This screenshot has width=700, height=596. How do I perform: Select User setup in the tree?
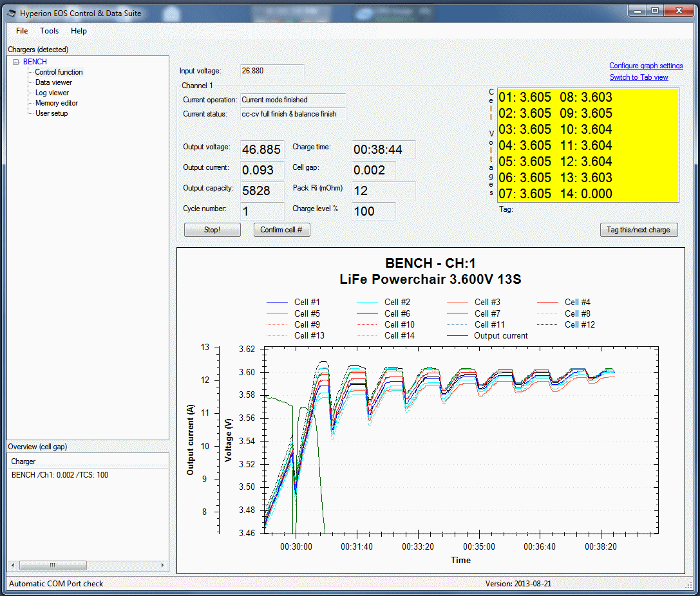[52, 113]
